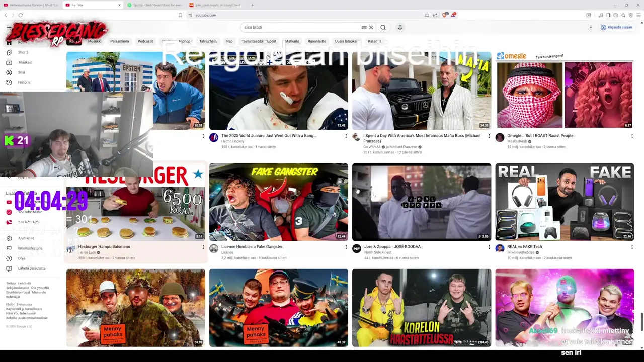Open the on-screen keyboard icon in search box

[x=364, y=28]
